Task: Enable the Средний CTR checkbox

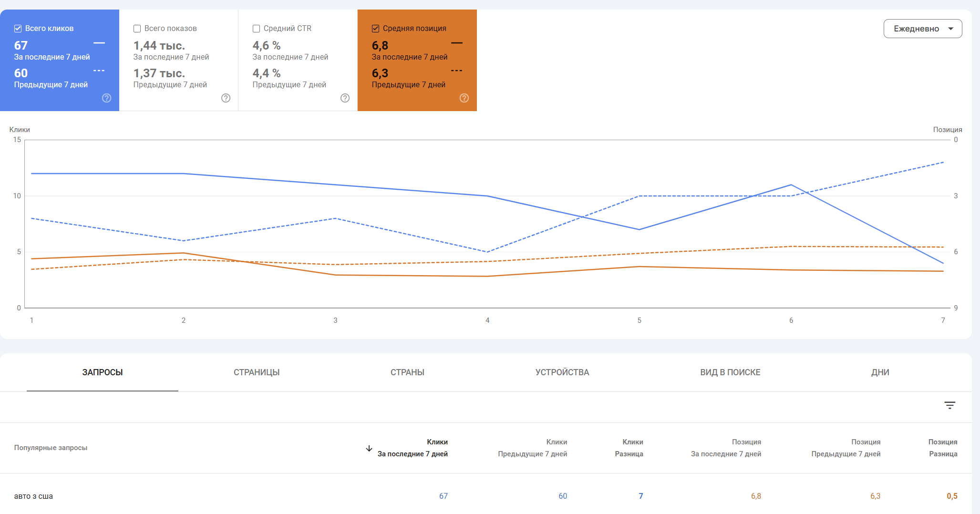Action: (x=257, y=29)
